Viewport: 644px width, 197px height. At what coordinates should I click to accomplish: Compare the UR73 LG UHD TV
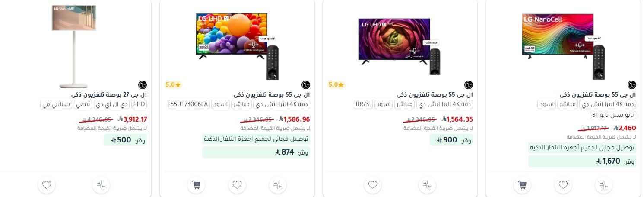(x=427, y=185)
